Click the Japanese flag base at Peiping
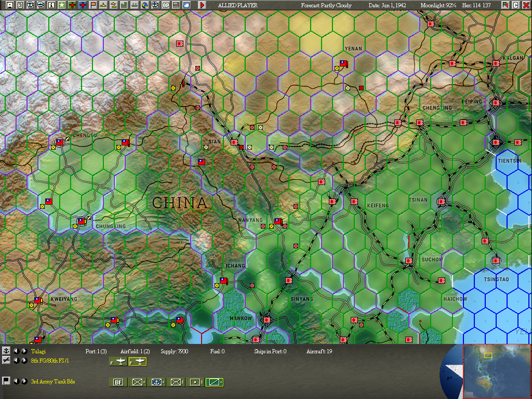 pos(496,103)
